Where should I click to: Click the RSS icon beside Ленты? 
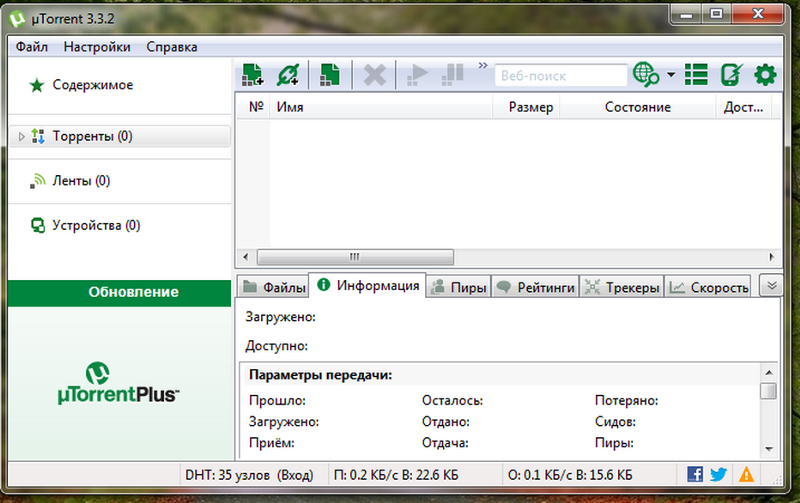[37, 181]
